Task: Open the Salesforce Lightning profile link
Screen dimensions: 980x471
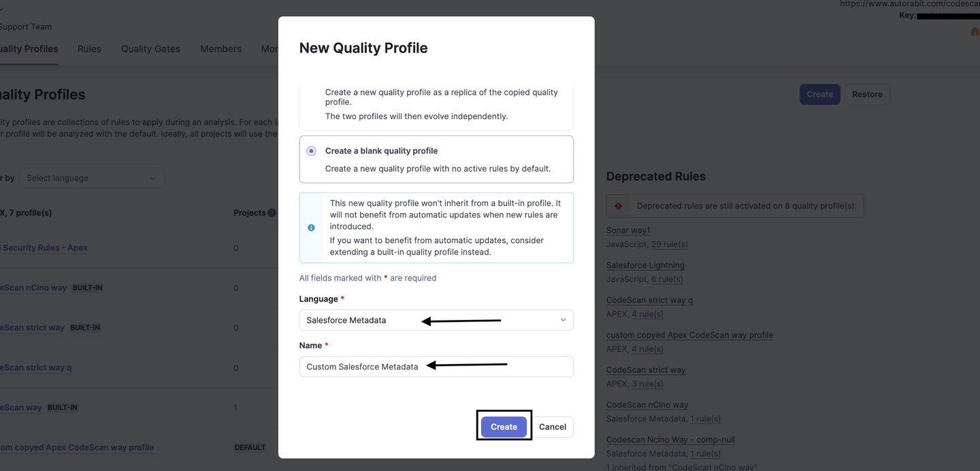Action: (x=645, y=265)
